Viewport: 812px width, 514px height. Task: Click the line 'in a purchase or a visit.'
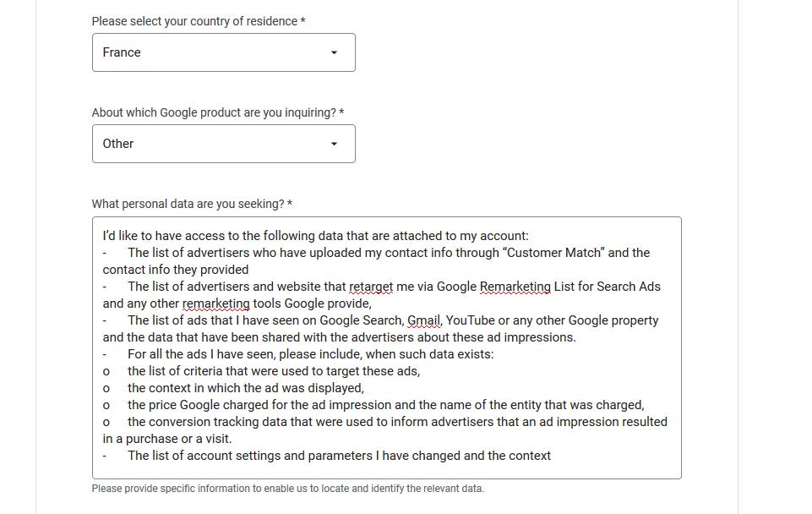(x=167, y=439)
